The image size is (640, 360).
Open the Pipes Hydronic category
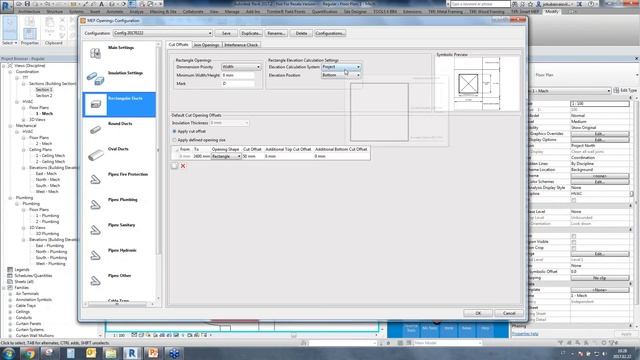(x=122, y=250)
